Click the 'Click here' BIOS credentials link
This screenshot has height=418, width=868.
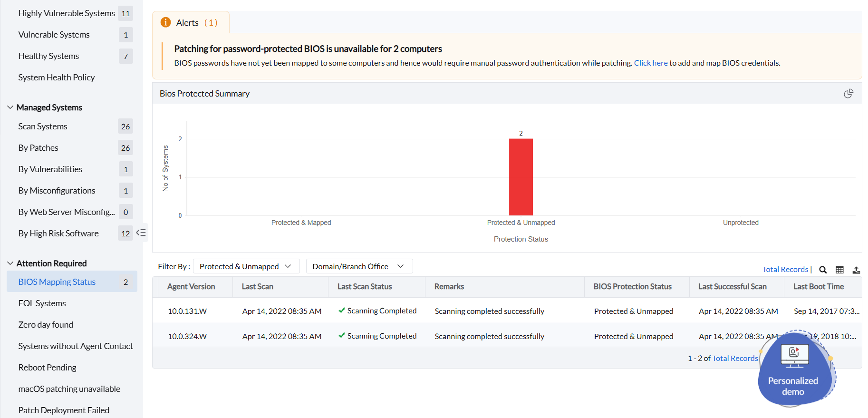650,63
